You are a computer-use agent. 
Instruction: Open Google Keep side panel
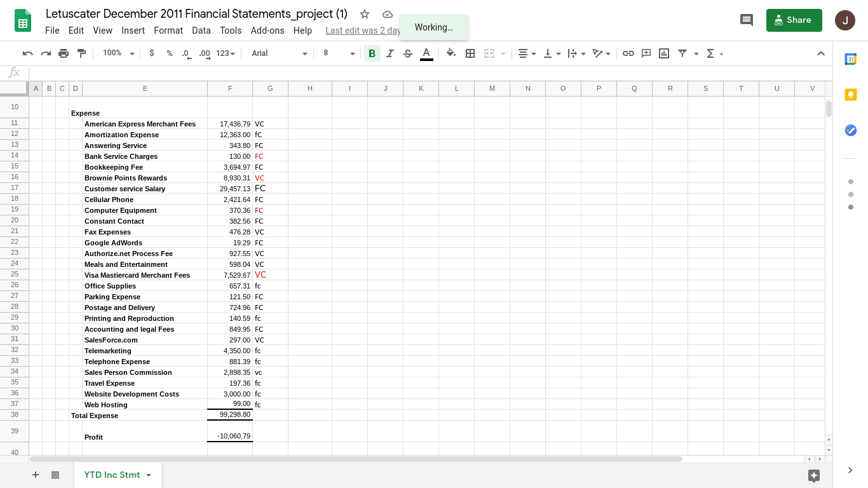(x=850, y=95)
